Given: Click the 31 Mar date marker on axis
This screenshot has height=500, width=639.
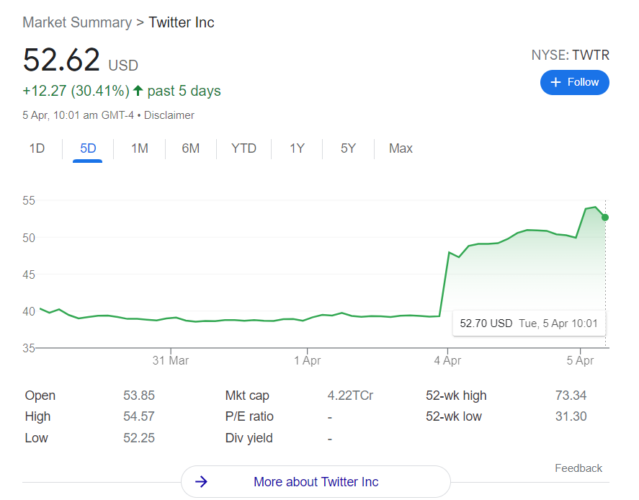Looking at the screenshot, I should click(171, 360).
